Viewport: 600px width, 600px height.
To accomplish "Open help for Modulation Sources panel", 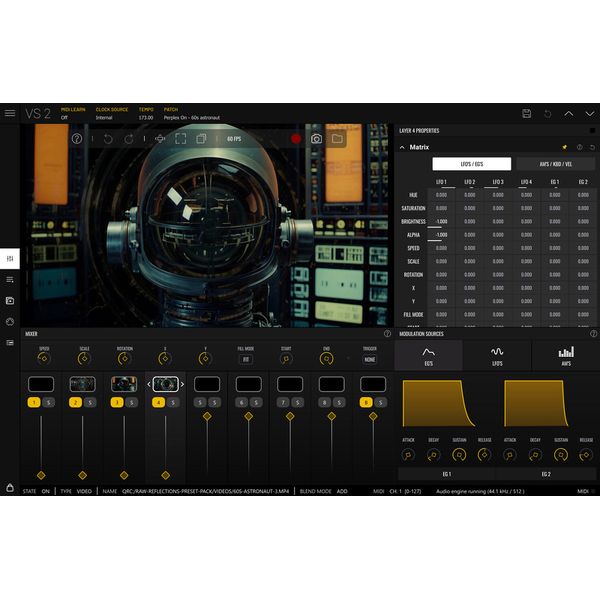I will pyautogui.click(x=593, y=334).
